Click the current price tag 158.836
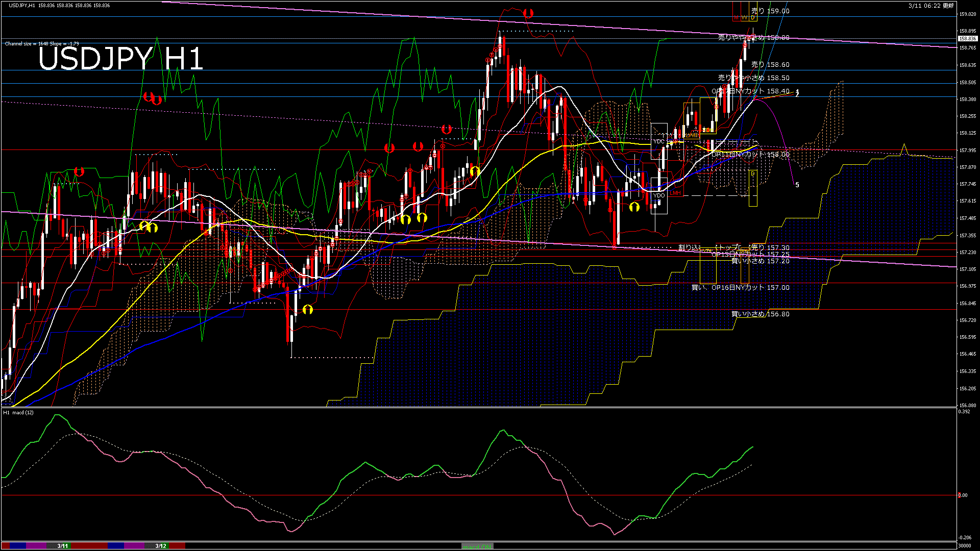Image resolution: width=980 pixels, height=551 pixels. [967, 39]
